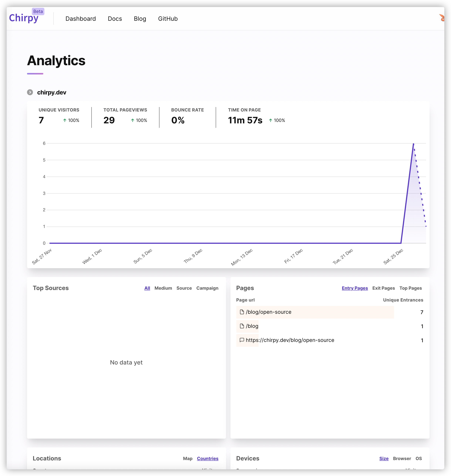Expand the chirpy.dev site section chevron
This screenshot has width=451, height=476.
[x=30, y=92]
